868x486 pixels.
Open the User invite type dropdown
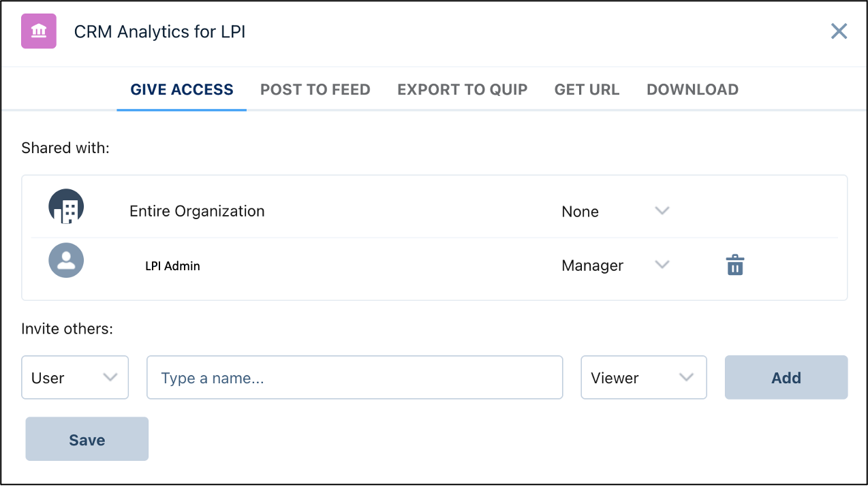pos(75,377)
